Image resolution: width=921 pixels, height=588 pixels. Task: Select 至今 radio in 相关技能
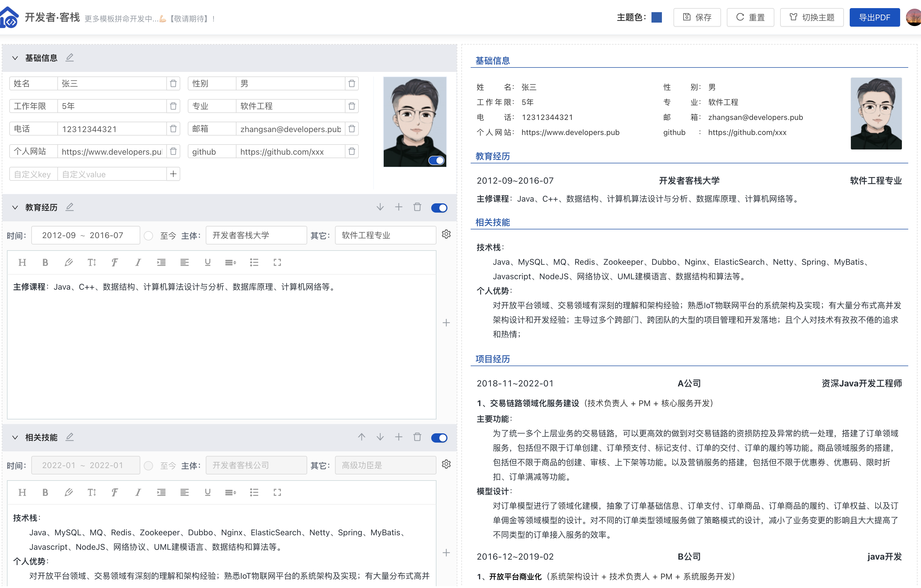point(148,466)
